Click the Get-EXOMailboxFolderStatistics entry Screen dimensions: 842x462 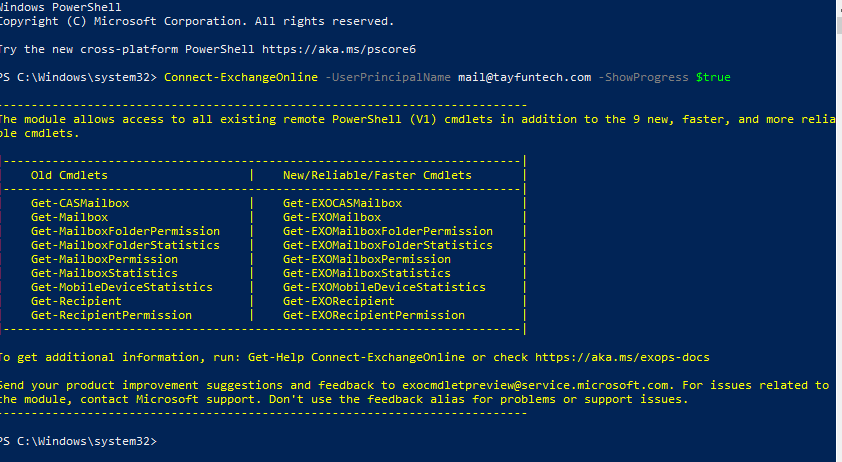(x=388, y=245)
